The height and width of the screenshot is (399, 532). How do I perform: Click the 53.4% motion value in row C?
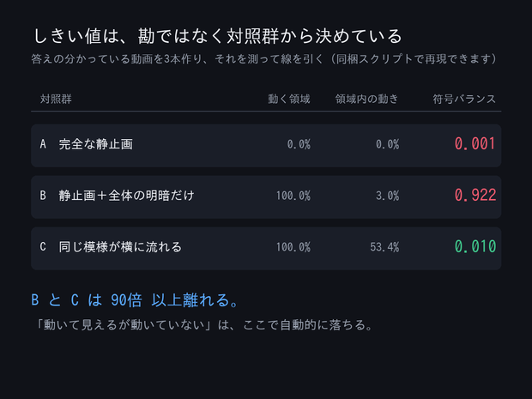point(384,247)
